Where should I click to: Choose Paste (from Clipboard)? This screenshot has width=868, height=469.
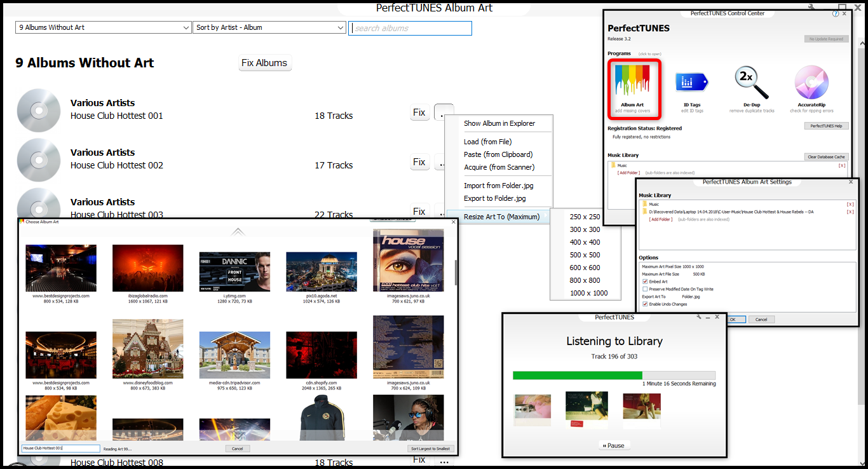[498, 154]
